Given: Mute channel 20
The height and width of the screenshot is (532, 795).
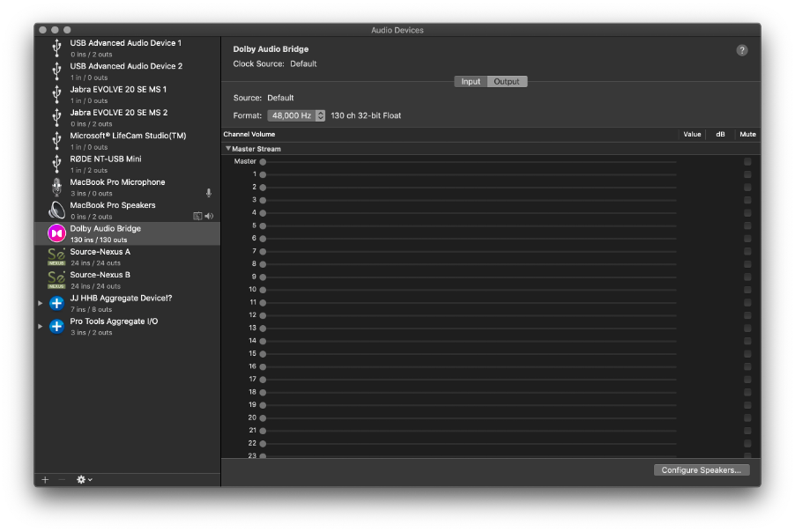Looking at the screenshot, I should (x=747, y=417).
